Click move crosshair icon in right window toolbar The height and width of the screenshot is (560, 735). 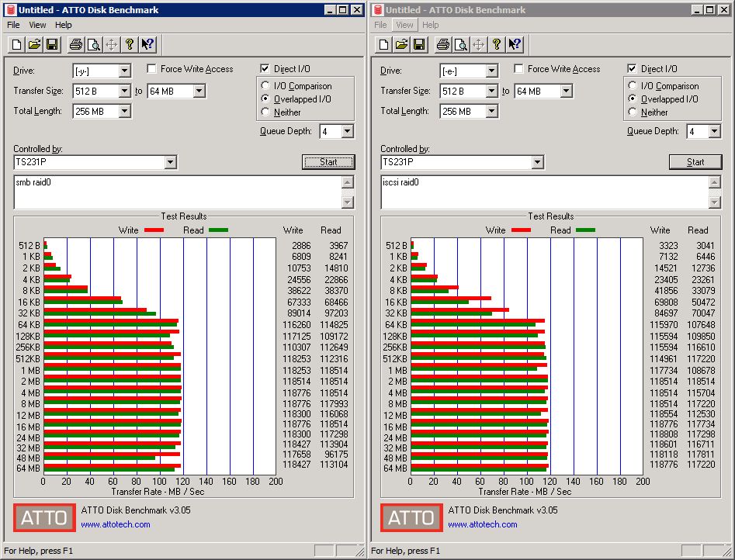(479, 44)
